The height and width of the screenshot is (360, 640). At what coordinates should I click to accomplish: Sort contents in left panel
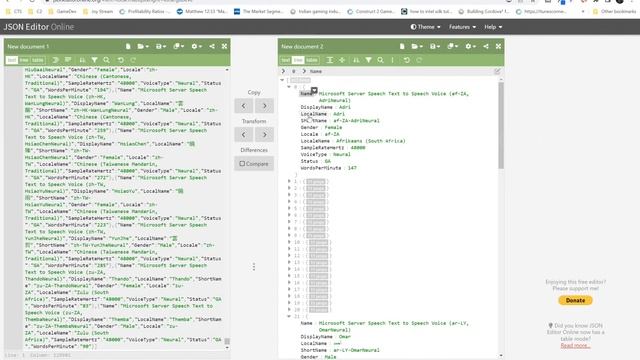(82, 60)
